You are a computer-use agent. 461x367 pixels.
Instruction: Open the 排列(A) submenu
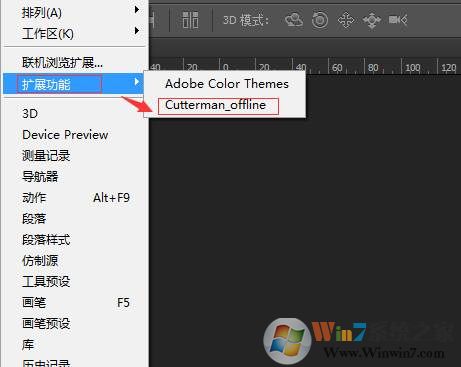coord(75,12)
